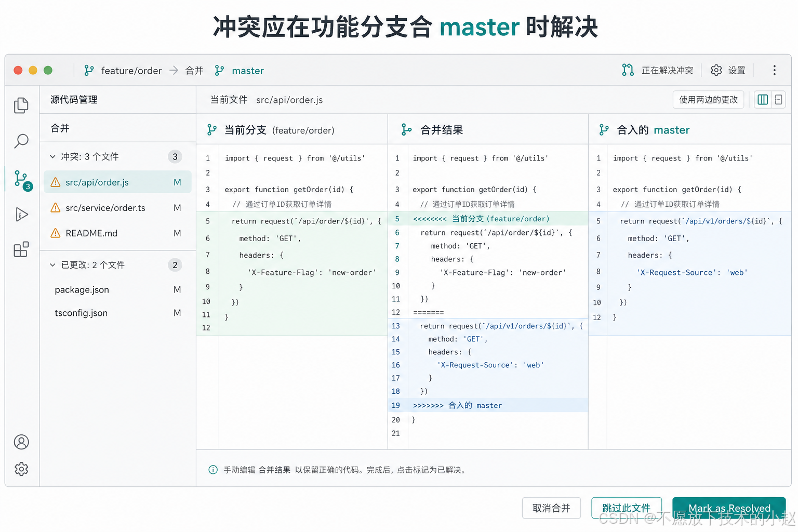The height and width of the screenshot is (532, 798).
Task: Click merge icon in 合并结果 pane header
Action: [x=406, y=130]
